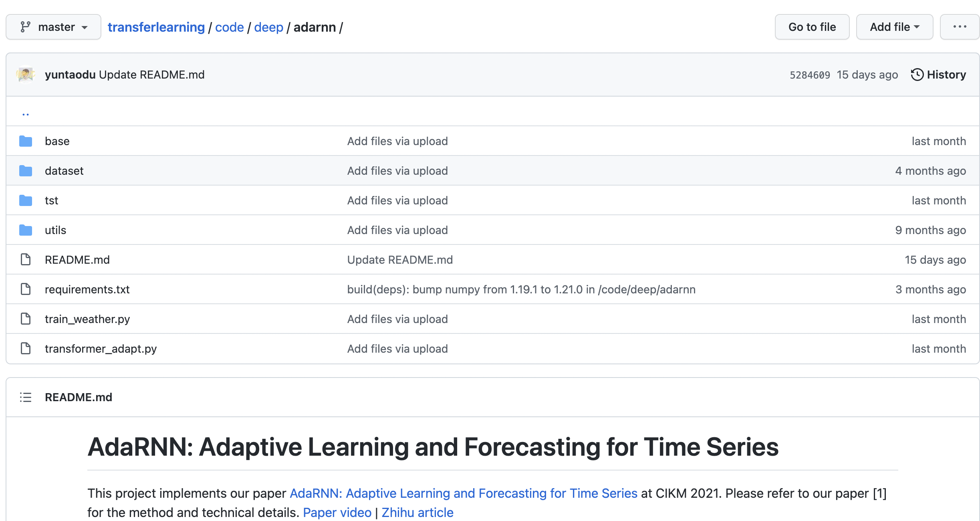This screenshot has width=980, height=521.
Task: Navigate to the transferlearning repository root
Action: tap(156, 27)
